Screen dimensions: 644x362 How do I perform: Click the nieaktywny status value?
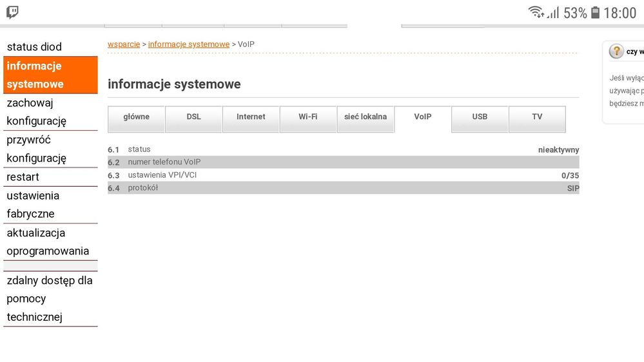(x=558, y=150)
